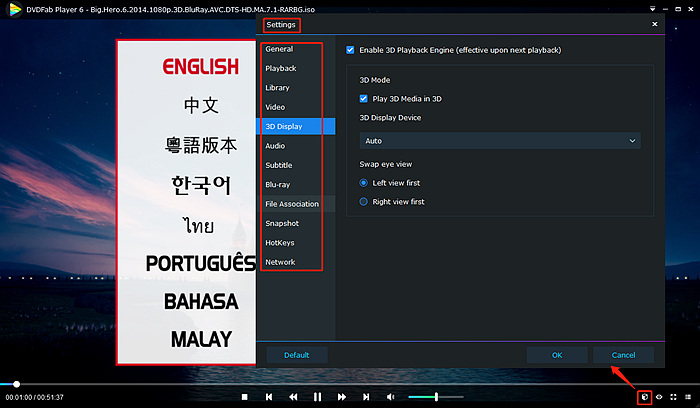Rewind the movie
700x408 pixels.
(x=293, y=397)
